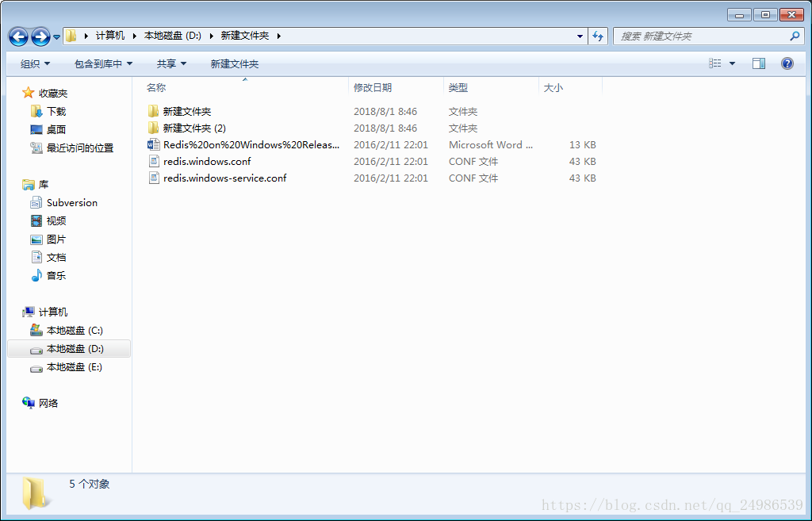Open the 文档 library

click(x=56, y=258)
